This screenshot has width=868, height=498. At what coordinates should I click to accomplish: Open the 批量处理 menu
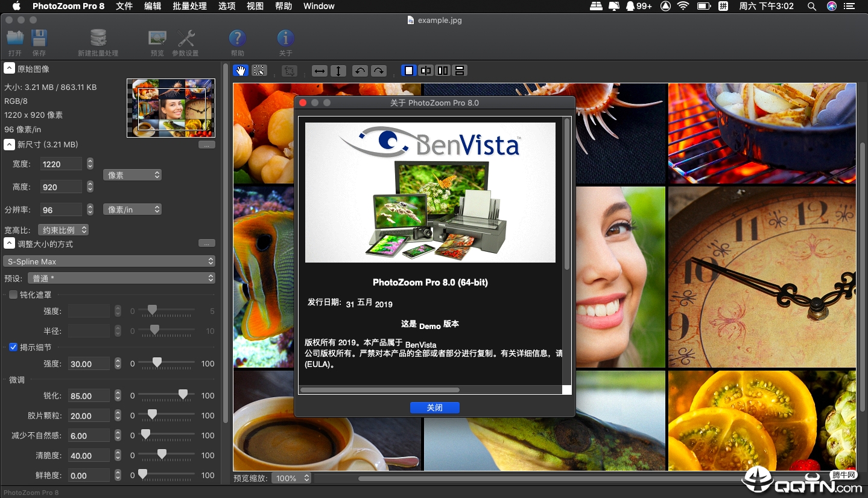(x=189, y=6)
